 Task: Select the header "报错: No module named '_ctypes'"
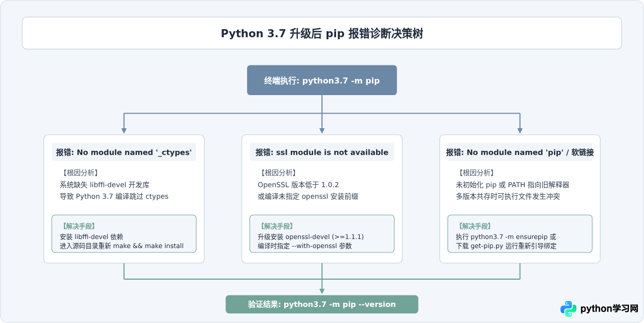coord(124,152)
